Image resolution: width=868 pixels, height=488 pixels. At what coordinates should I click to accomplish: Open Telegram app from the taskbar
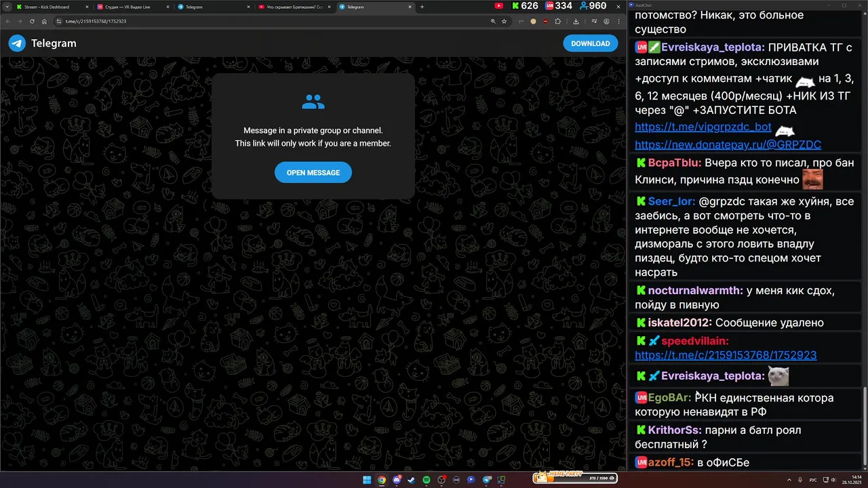pyautogui.click(x=486, y=480)
